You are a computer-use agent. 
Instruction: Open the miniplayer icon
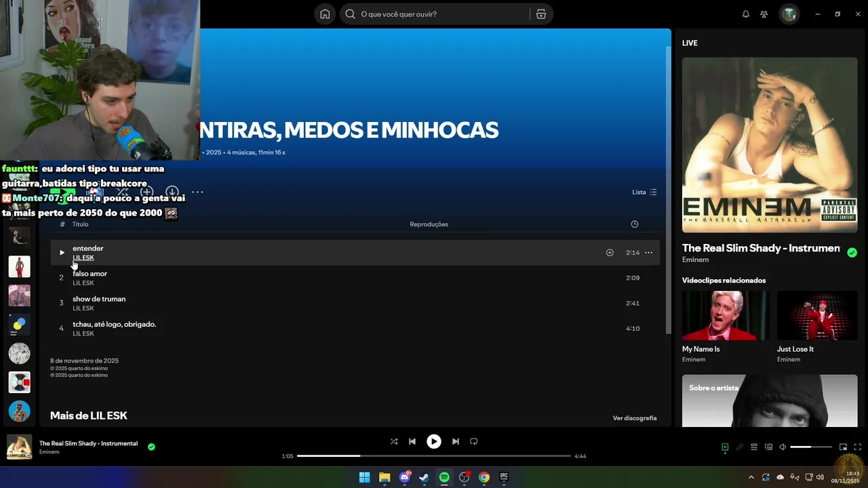tap(843, 447)
